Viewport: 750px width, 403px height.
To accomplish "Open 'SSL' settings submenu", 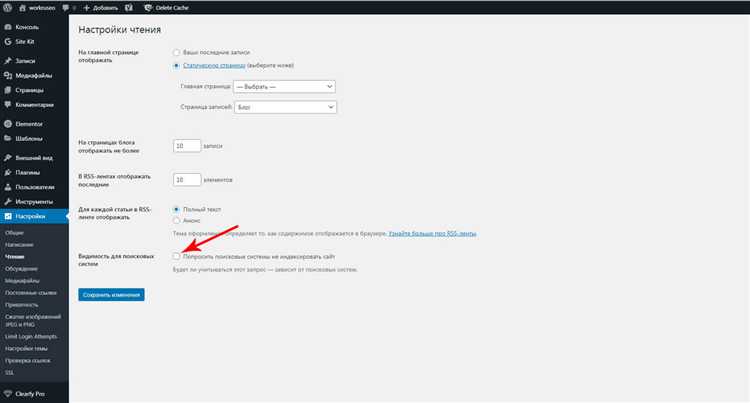I will (x=9, y=372).
